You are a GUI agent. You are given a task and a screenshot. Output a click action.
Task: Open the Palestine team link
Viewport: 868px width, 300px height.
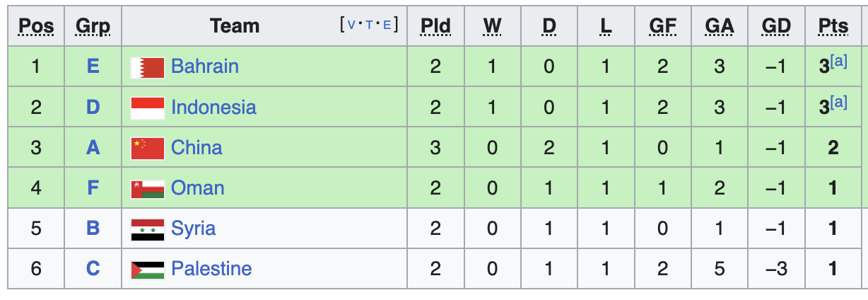pyautogui.click(x=211, y=269)
